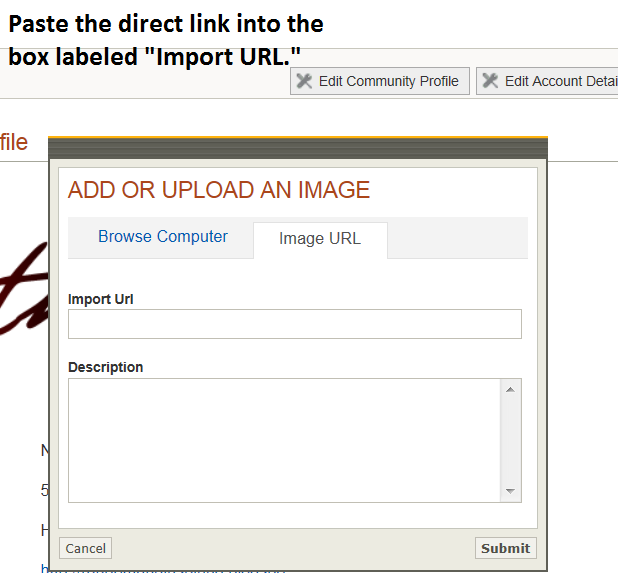Click the Description box scroll down arrow
Viewport: 618px width, 573px height.
point(510,491)
